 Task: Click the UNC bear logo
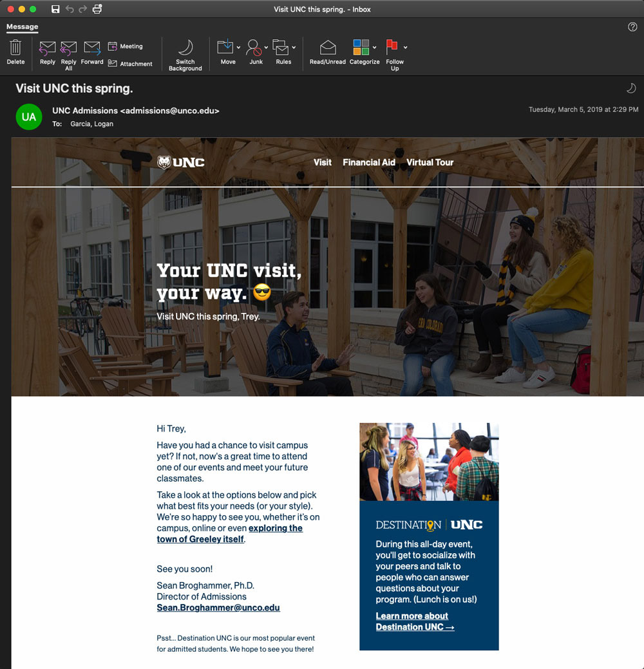pyautogui.click(x=181, y=162)
